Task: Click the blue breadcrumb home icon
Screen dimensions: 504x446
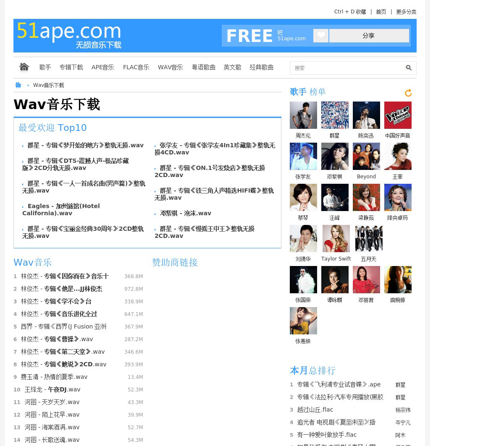Action: [18, 85]
